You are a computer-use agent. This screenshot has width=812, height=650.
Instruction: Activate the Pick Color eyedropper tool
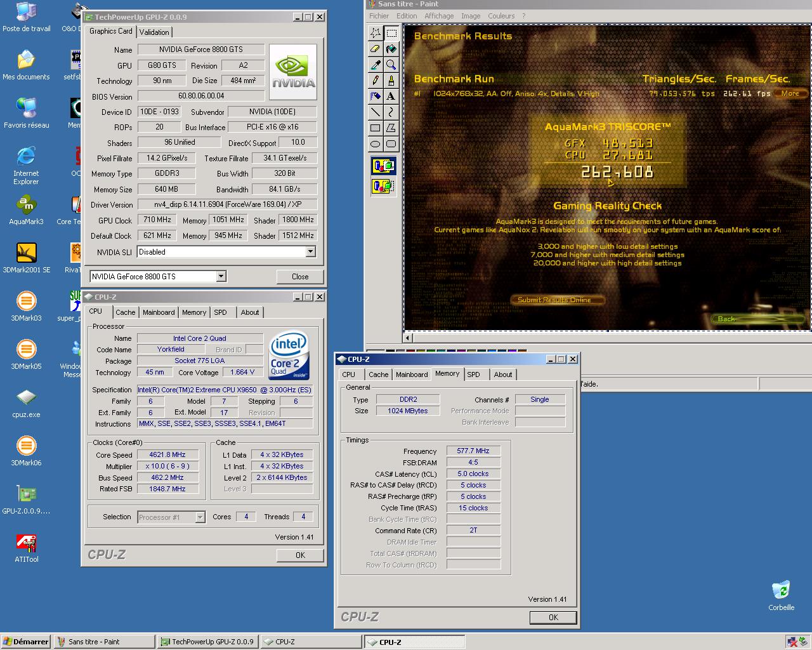[376, 65]
